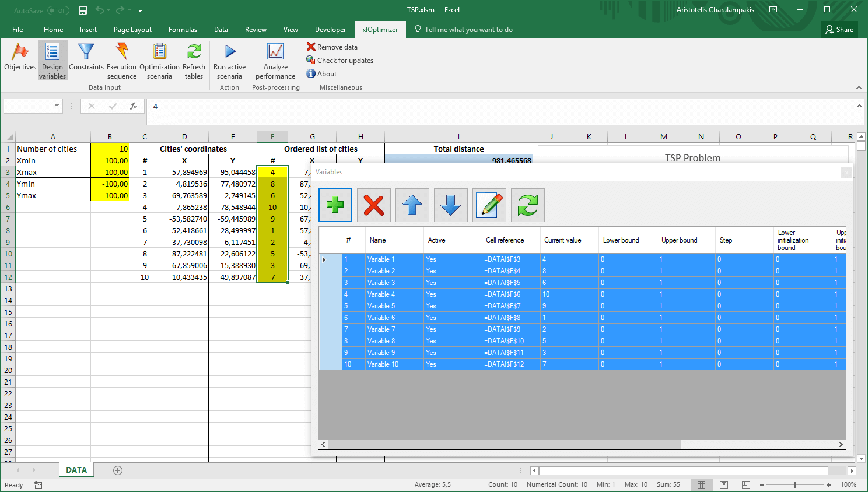Image resolution: width=868 pixels, height=492 pixels.
Task: Toggle the AutoSave switch
Action: point(58,10)
